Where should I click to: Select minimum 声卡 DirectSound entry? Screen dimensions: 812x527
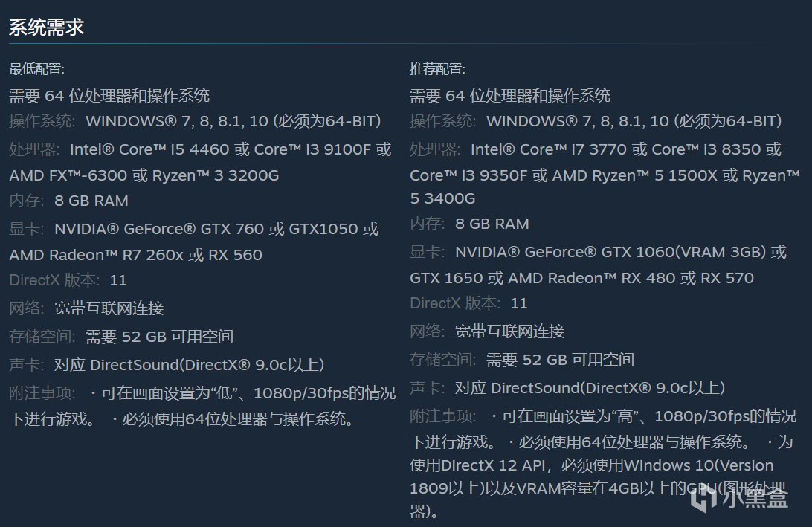[167, 365]
